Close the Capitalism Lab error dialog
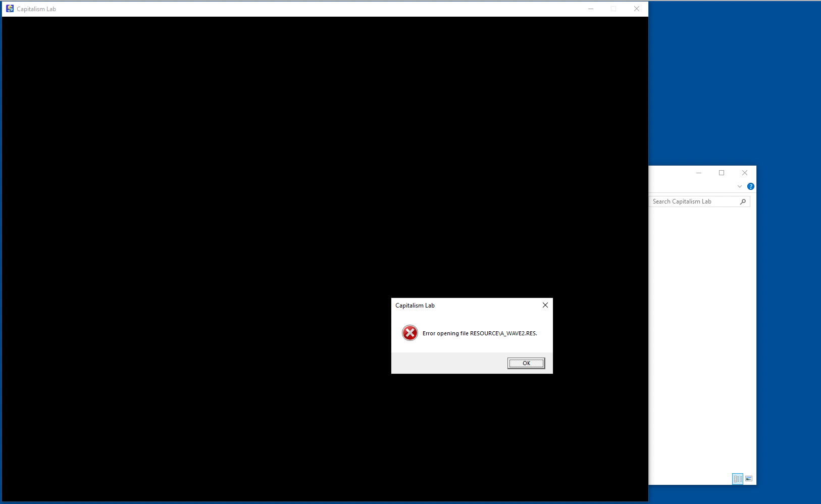Image resolution: width=821 pixels, height=504 pixels. click(545, 305)
